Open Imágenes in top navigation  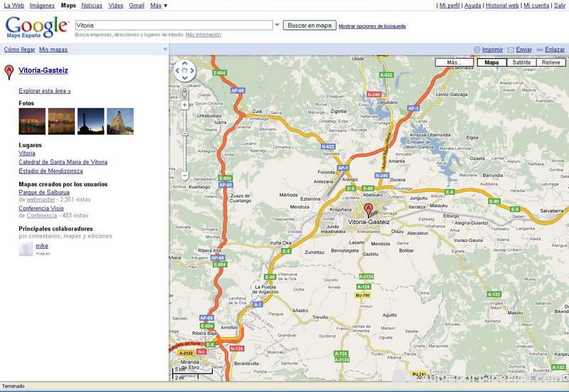click(42, 6)
